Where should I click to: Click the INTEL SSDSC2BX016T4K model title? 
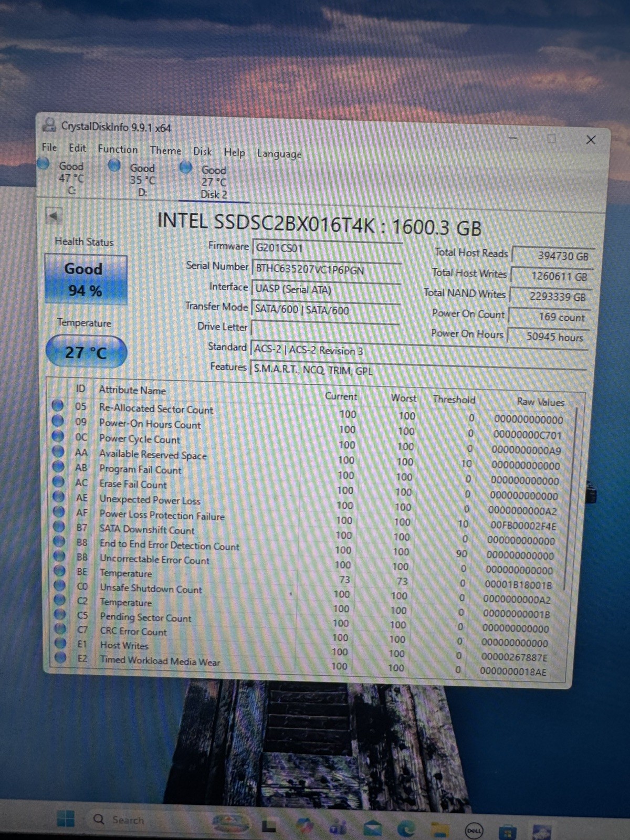tap(319, 224)
